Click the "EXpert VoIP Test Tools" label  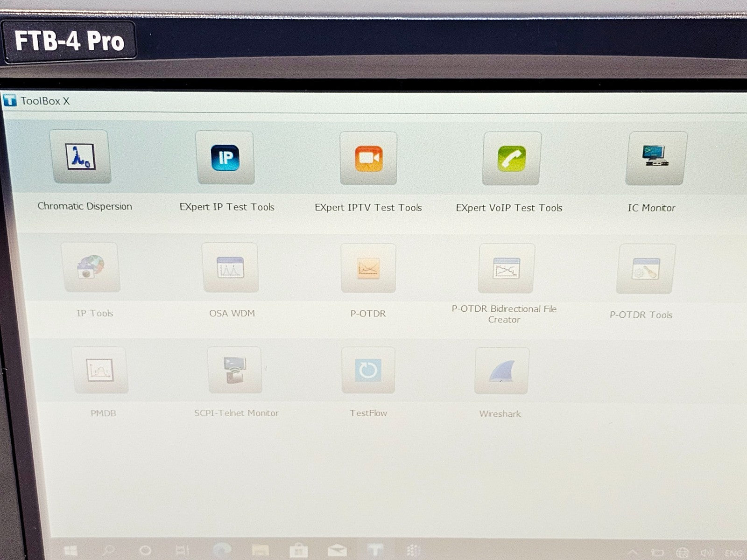pos(509,208)
